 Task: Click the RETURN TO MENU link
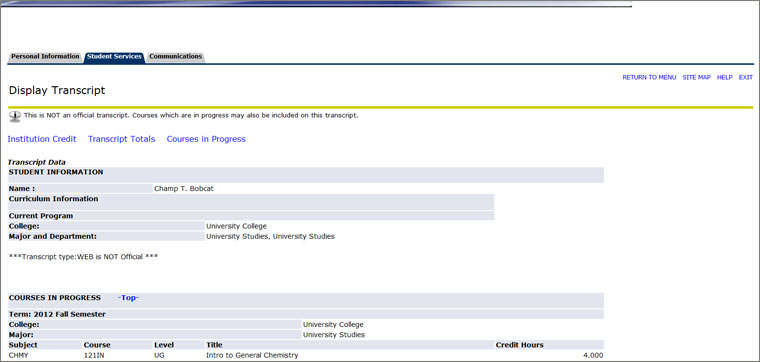coord(649,78)
